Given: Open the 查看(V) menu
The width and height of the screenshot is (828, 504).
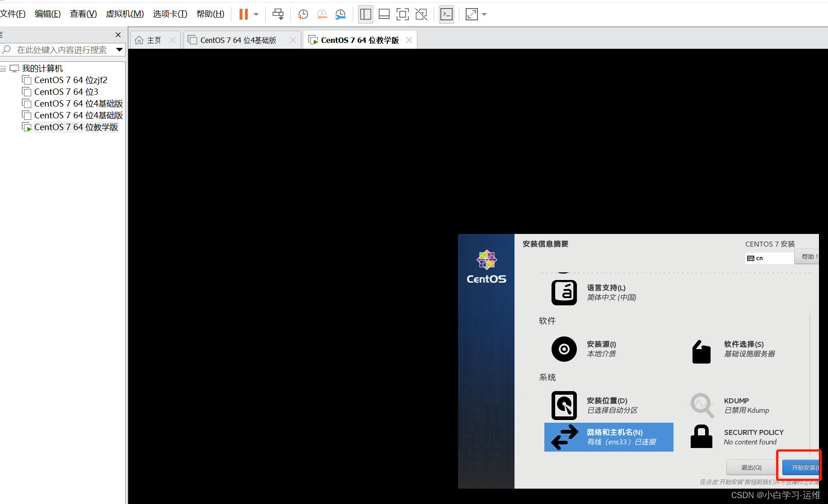Looking at the screenshot, I should click(x=83, y=14).
